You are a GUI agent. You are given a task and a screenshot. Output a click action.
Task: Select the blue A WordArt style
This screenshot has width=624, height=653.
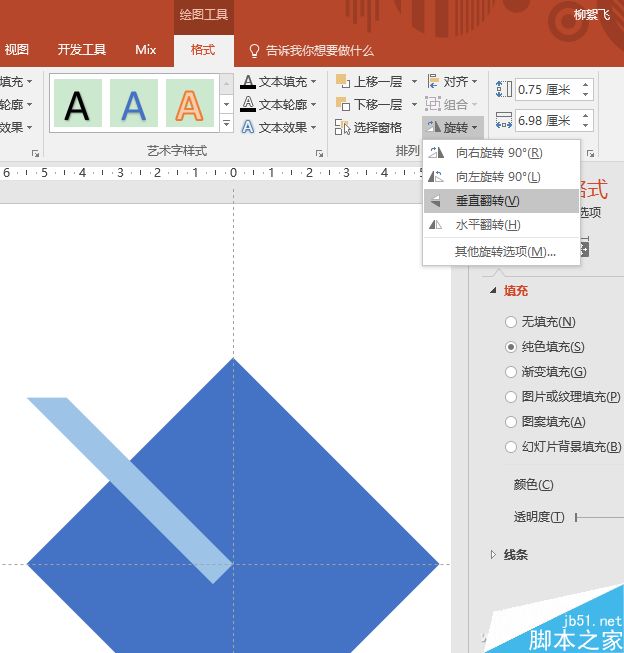134,103
